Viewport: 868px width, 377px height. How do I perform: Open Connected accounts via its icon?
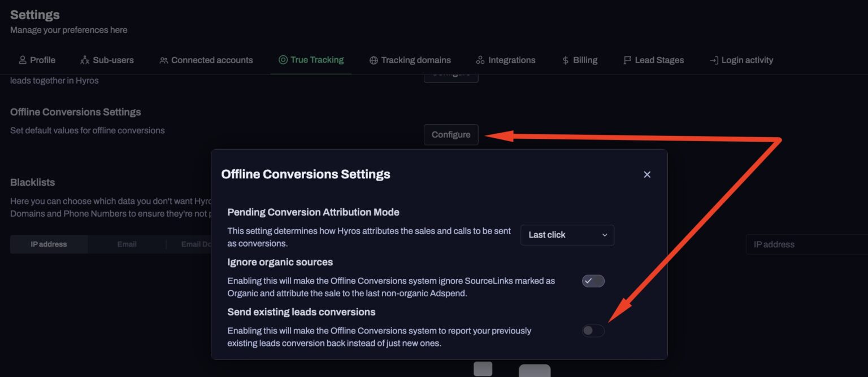(x=164, y=59)
